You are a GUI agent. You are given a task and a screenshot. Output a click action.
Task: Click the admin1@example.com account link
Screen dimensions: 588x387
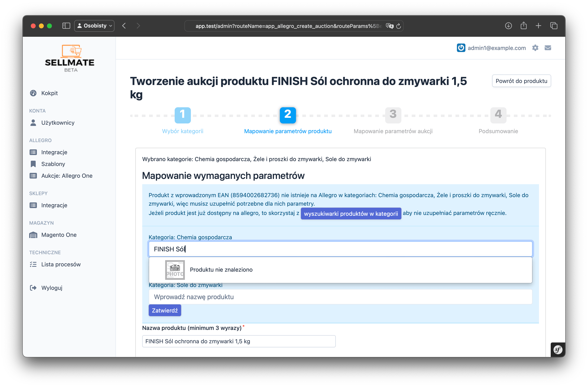(497, 48)
